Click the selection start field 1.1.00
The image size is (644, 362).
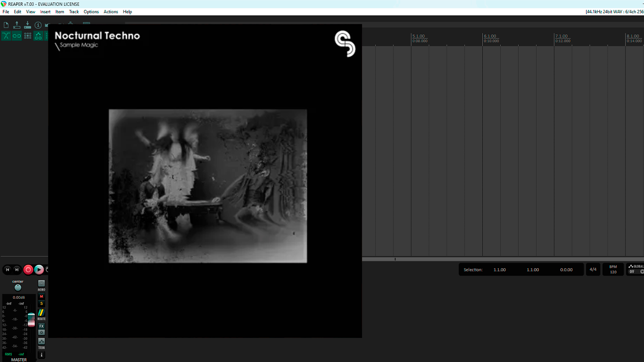500,270
